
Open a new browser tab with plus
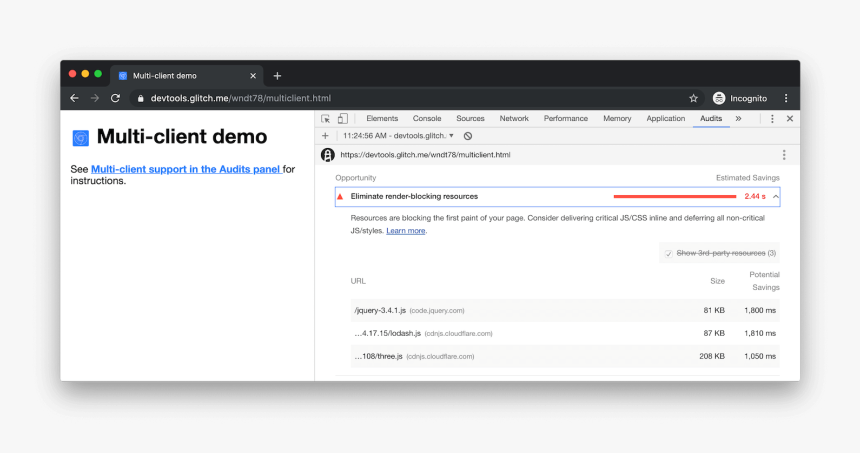[277, 76]
